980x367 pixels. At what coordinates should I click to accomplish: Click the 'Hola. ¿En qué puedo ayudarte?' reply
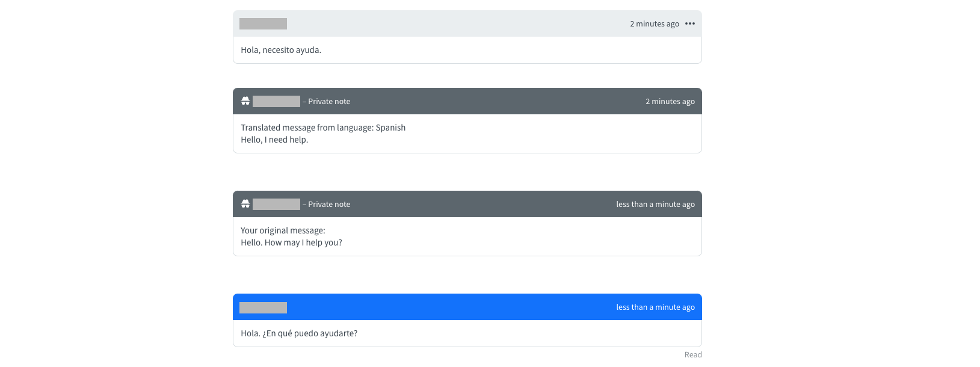click(299, 333)
